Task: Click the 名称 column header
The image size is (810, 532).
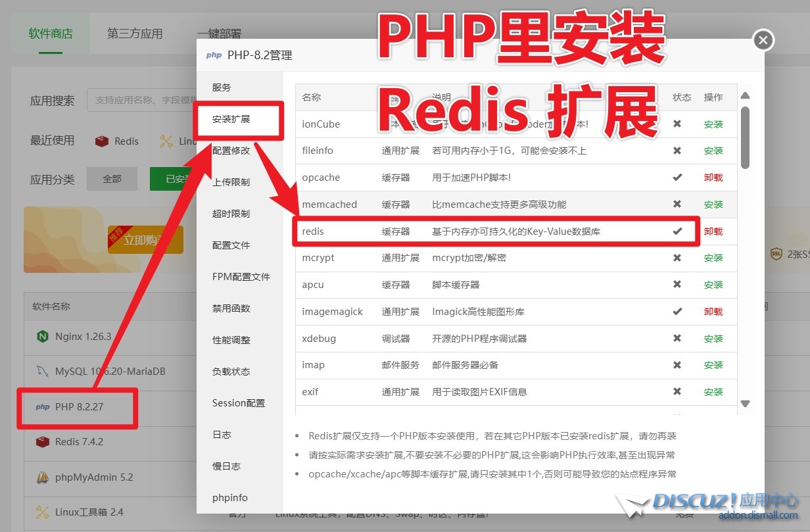Action: pos(312,97)
